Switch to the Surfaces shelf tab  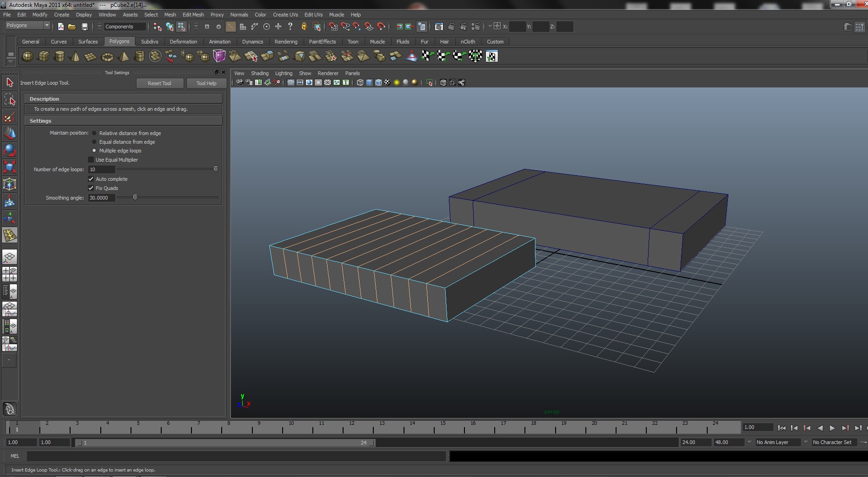click(88, 42)
